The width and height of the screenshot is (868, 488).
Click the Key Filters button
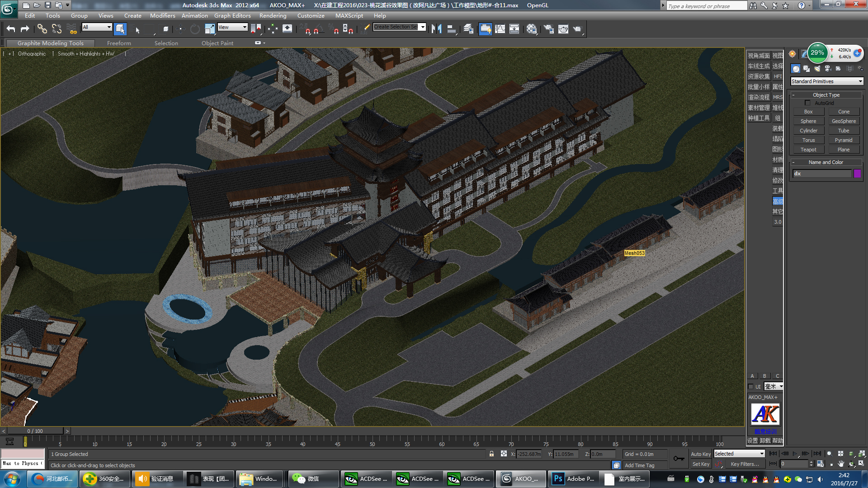[x=745, y=464]
